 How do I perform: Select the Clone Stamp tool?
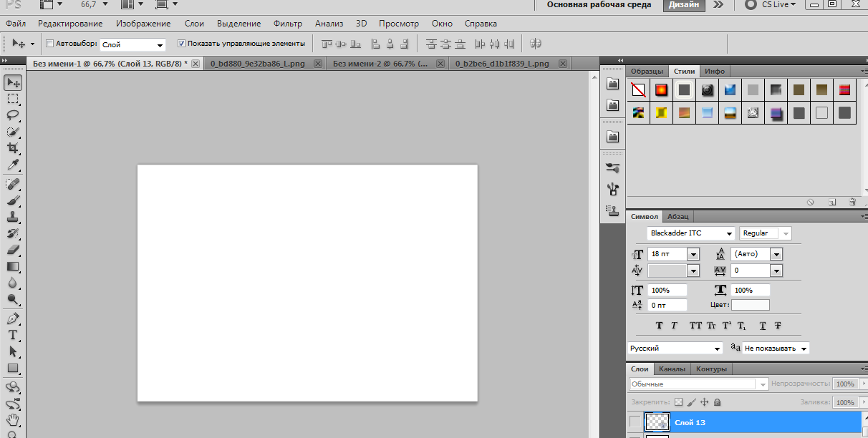click(13, 218)
